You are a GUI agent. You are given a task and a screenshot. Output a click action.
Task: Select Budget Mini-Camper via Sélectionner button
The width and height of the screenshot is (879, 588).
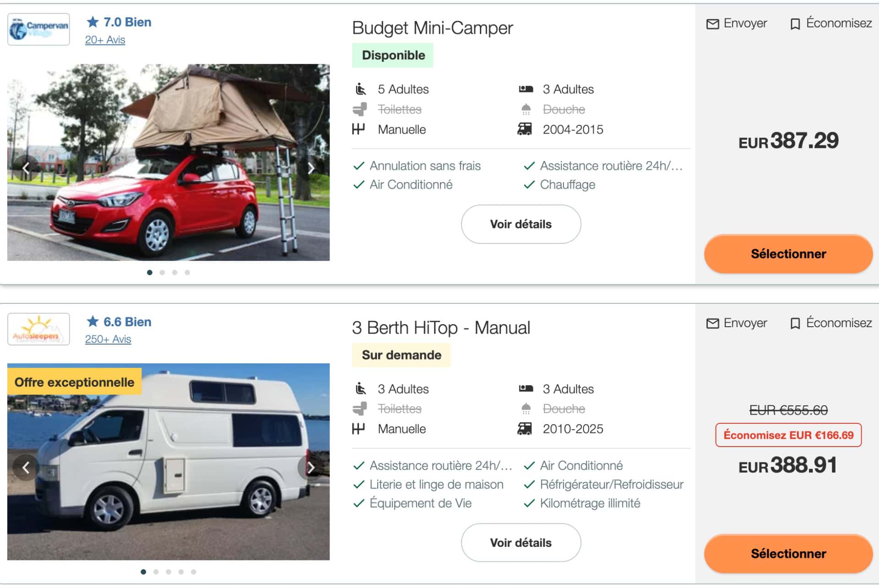click(x=787, y=254)
